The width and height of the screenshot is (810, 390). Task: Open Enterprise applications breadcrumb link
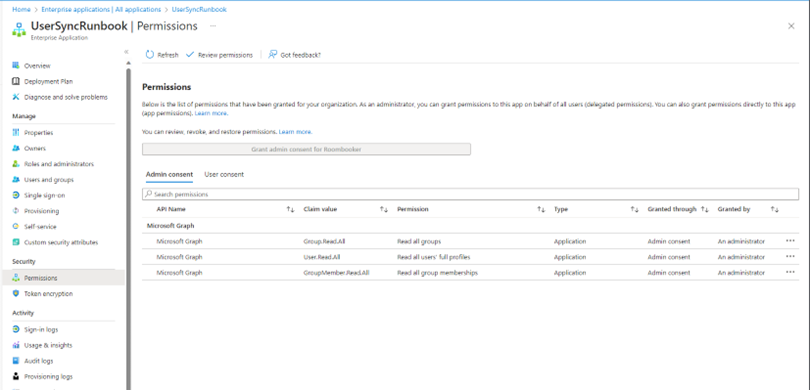pos(102,9)
